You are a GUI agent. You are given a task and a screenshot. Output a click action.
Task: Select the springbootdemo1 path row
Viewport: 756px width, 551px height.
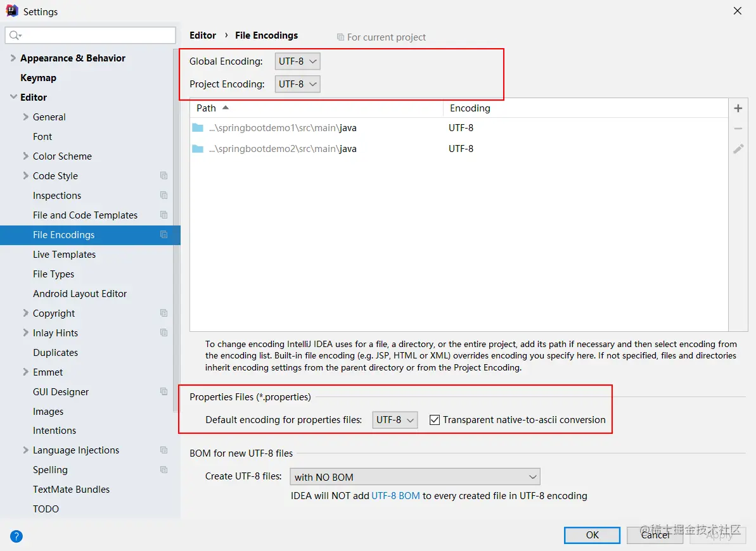(459, 128)
